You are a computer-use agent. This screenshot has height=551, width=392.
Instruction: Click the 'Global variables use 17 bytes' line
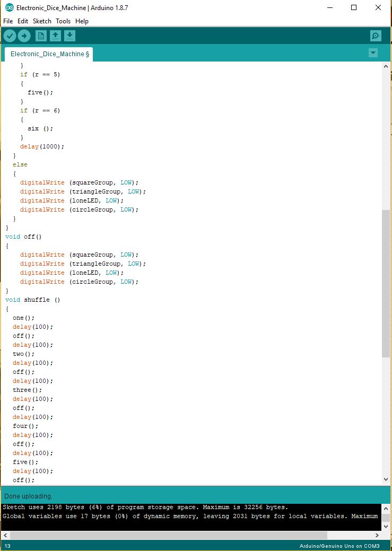tap(190, 516)
